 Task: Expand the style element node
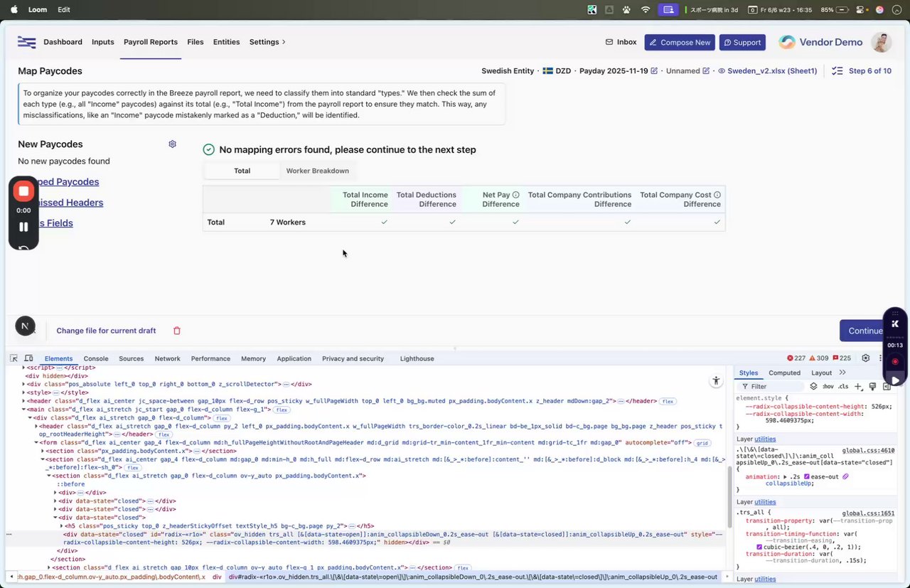click(x=23, y=392)
